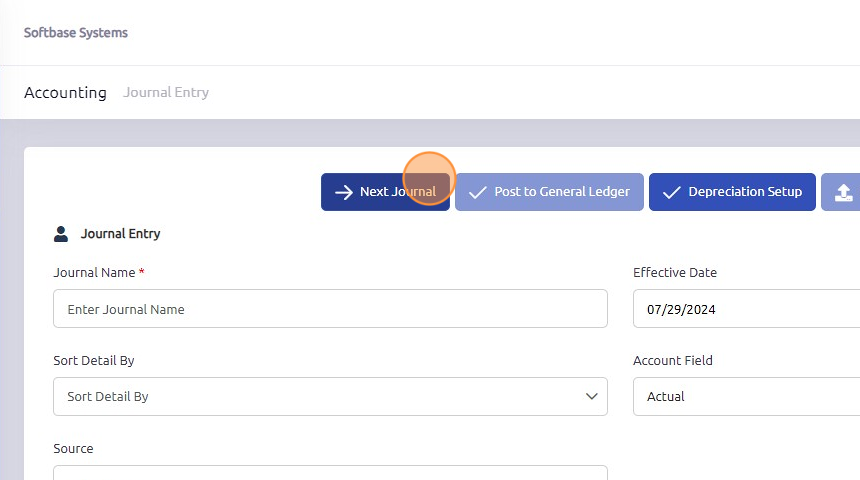Select the Journal Entry breadcrumb item
This screenshot has height=480, width=860.
(x=166, y=92)
